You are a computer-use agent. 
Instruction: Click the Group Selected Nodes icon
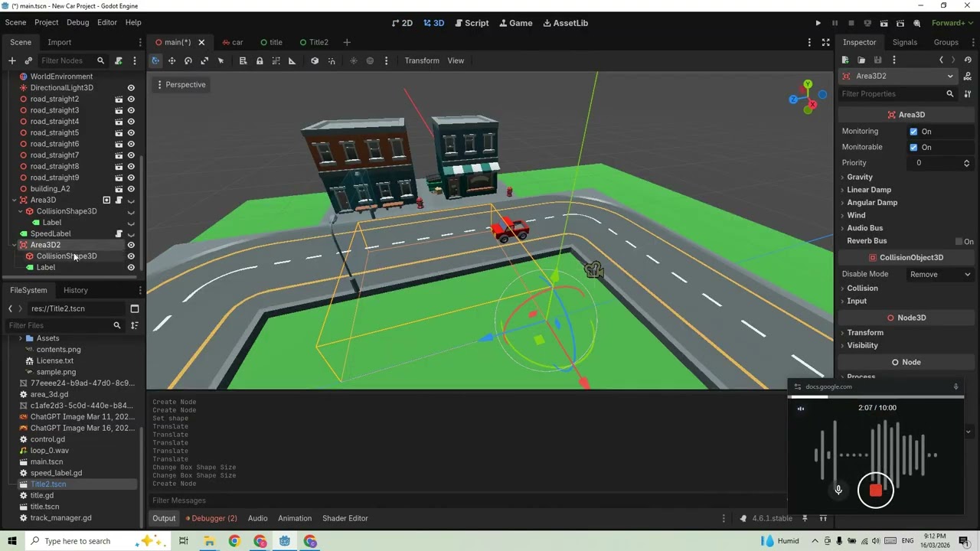click(x=276, y=60)
